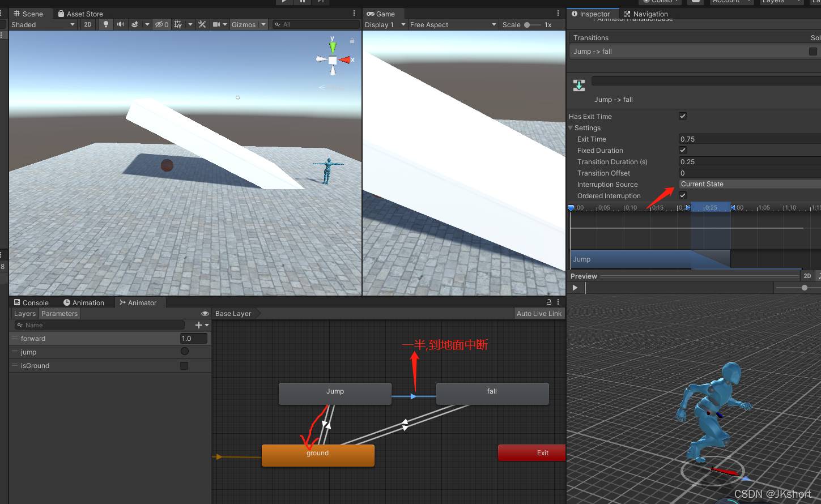Open Animator Parameters tab
821x504 pixels.
[x=59, y=314]
